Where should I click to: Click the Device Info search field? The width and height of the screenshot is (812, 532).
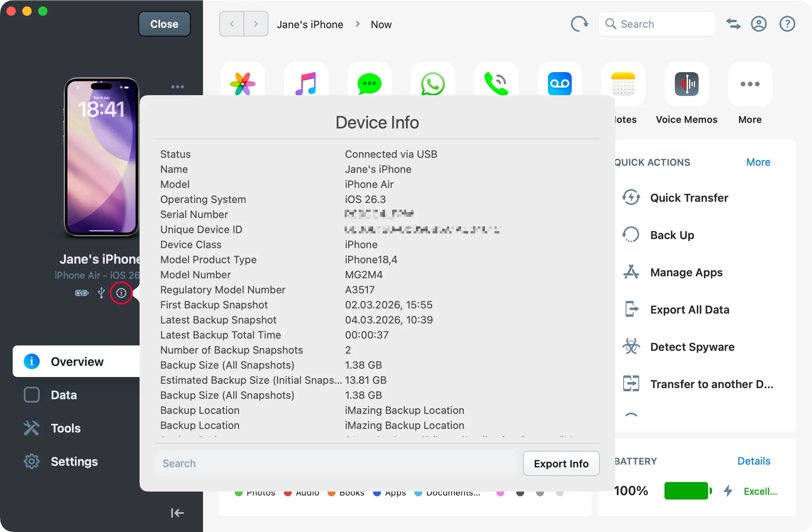(278, 463)
